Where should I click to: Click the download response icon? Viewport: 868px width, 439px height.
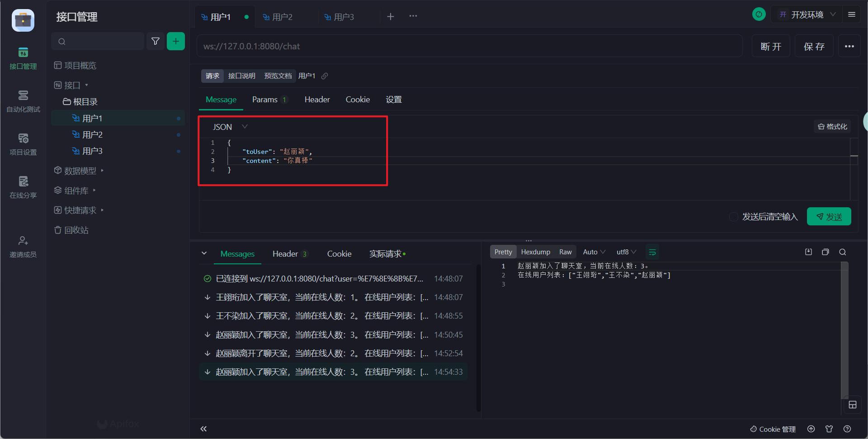coord(809,252)
